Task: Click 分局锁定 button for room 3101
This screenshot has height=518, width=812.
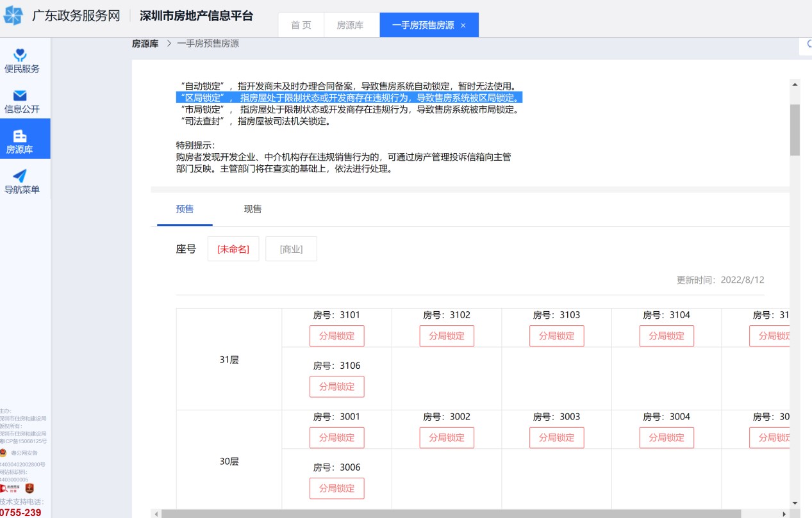Action: click(x=336, y=336)
